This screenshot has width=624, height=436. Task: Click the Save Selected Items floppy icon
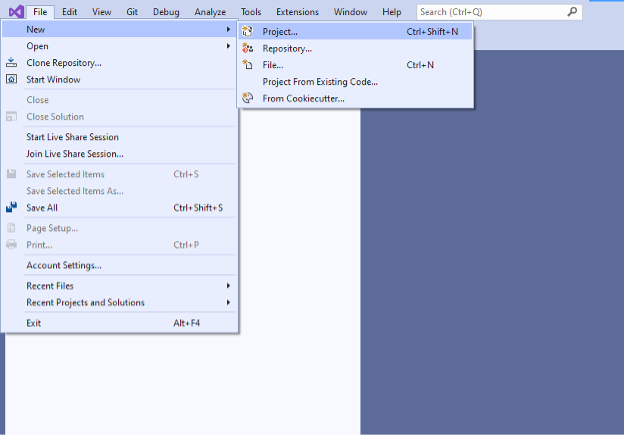pos(11,174)
